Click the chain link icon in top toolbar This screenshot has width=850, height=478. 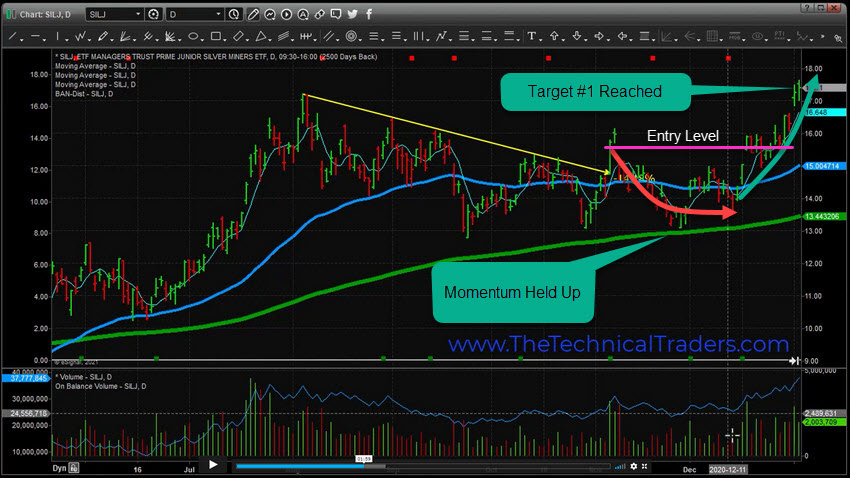coord(319,15)
